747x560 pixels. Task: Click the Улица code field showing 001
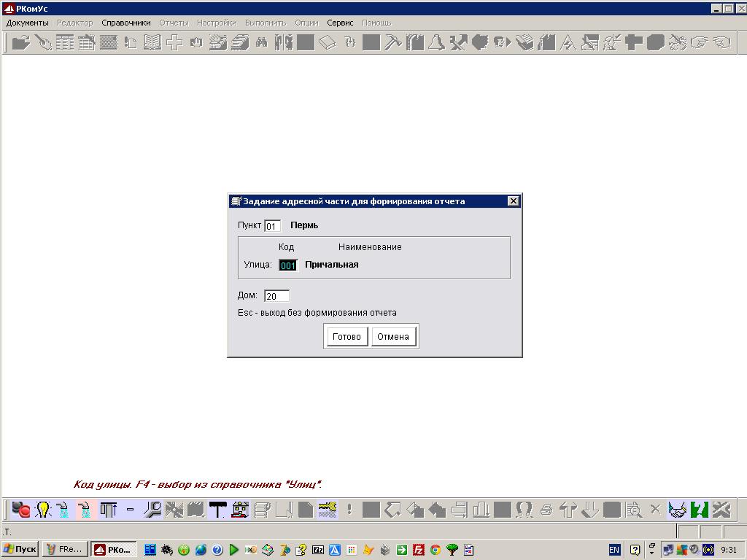click(288, 265)
